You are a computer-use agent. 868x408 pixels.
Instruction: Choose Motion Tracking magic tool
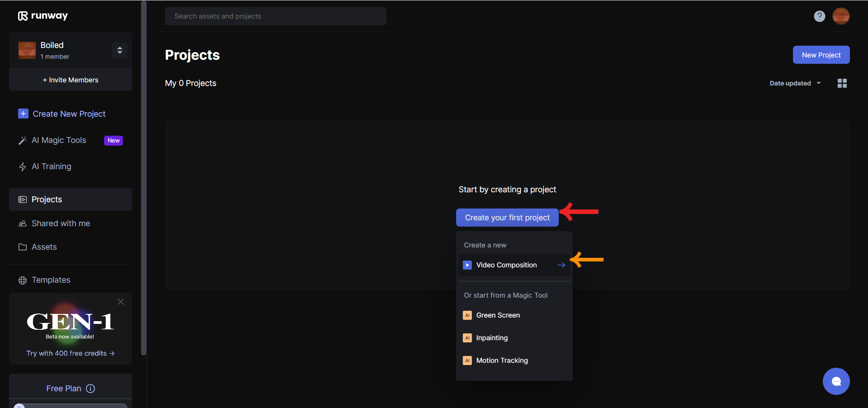[514, 361]
